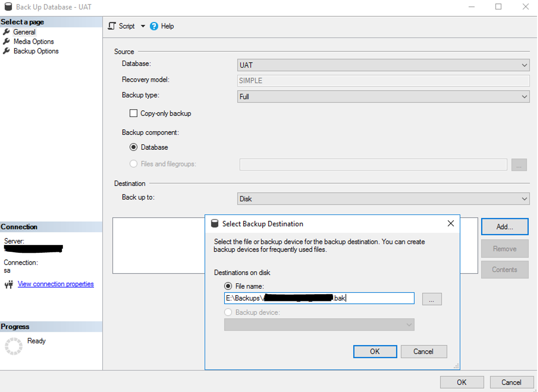Click Cancel in Select Backup Destination dialog
This screenshot has height=392, width=538.
[424, 351]
